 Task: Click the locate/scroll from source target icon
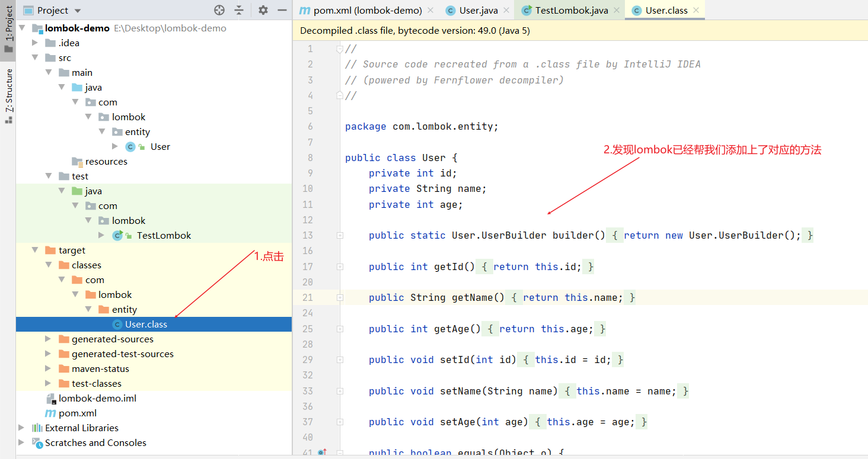point(219,10)
